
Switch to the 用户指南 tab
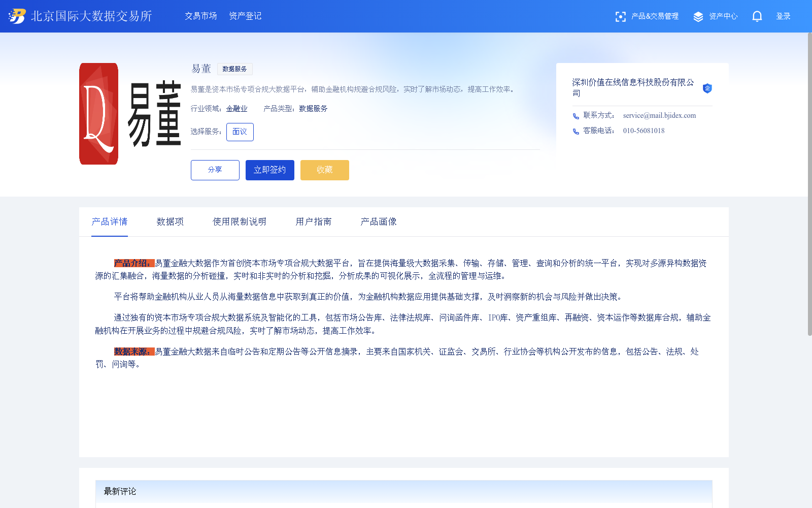coord(314,222)
